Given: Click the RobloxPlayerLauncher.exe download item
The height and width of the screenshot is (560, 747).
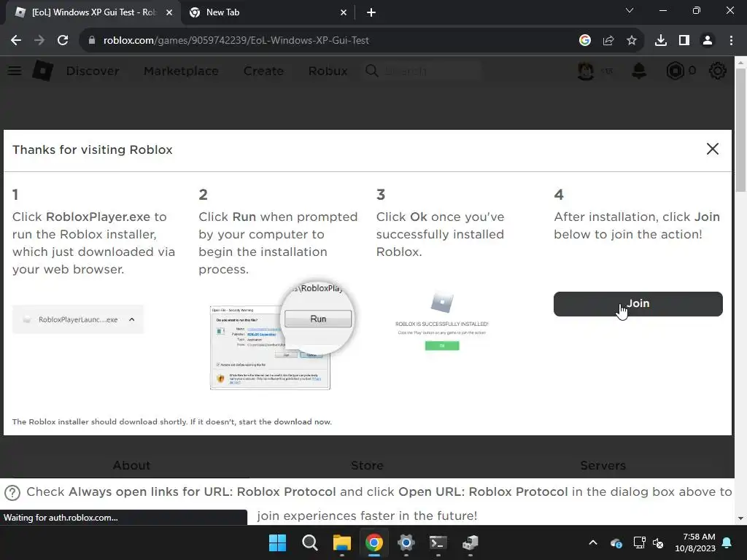Looking at the screenshot, I should (77, 319).
